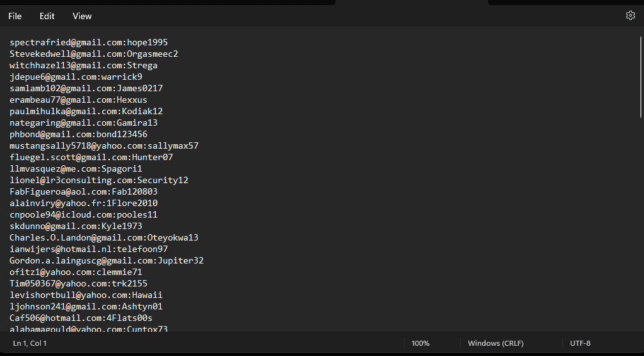Click the partially visible last text line
The width and height of the screenshot is (644, 356).
pos(88,329)
